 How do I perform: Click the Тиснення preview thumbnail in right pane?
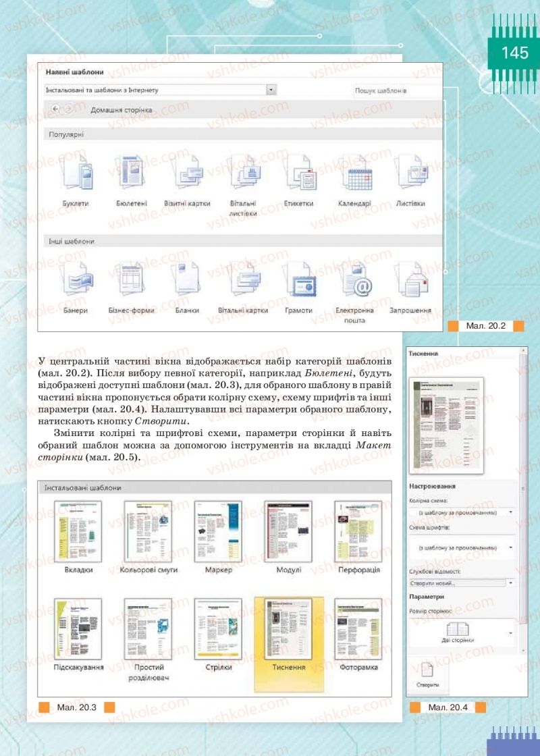[446, 426]
